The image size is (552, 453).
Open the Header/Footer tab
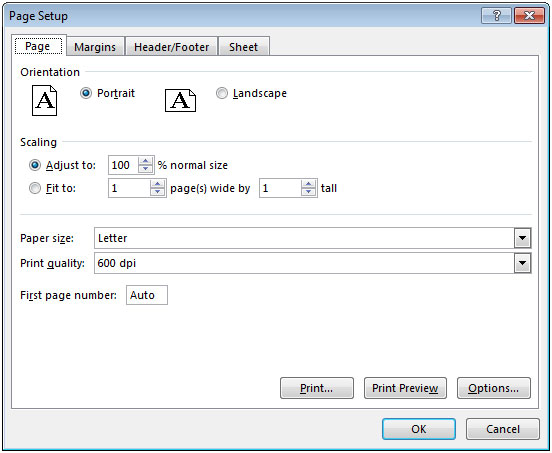[171, 47]
